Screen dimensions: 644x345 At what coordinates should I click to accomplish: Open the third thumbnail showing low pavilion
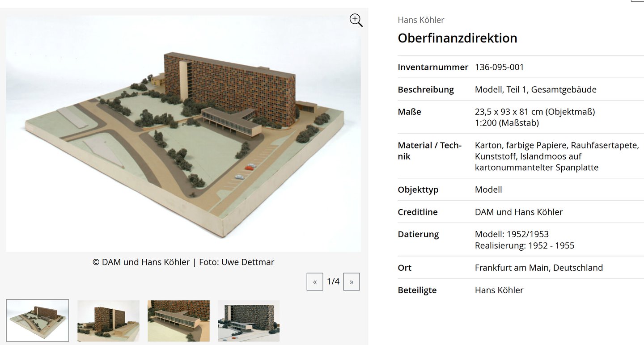[178, 321]
